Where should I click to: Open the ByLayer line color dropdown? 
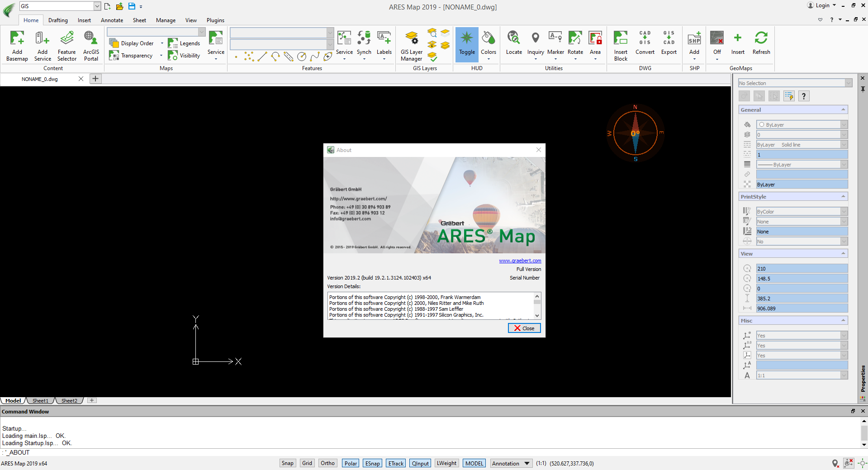(844, 125)
